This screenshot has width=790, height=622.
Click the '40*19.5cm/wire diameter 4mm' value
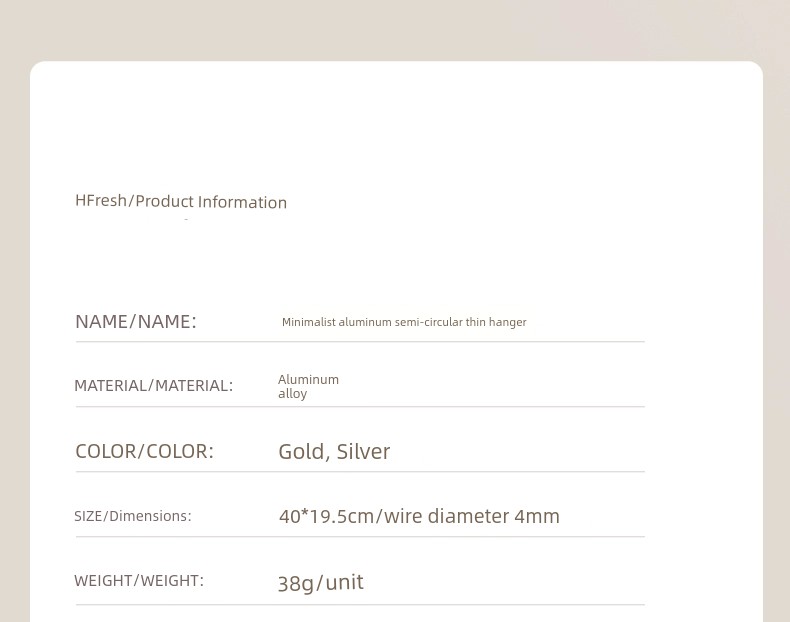tap(419, 516)
